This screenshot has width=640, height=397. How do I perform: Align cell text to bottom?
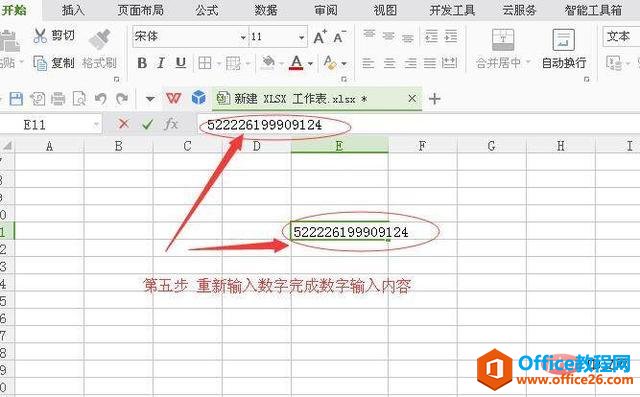pos(408,38)
